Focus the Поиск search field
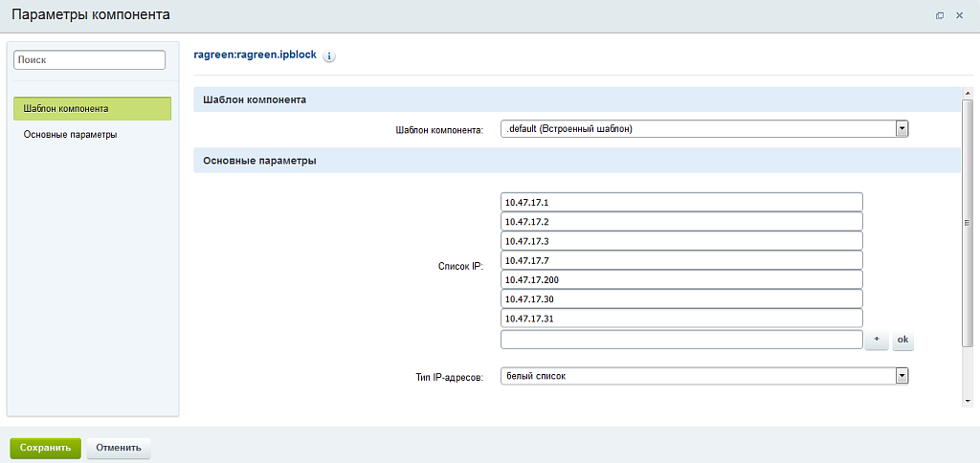This screenshot has width=980, height=463. coord(89,59)
